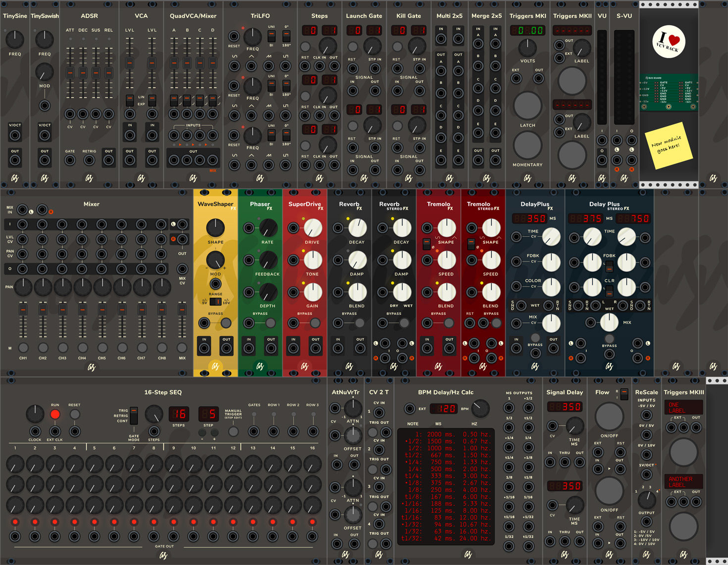
Task: Click the Mixer MIX master fader
Action: tap(182, 319)
